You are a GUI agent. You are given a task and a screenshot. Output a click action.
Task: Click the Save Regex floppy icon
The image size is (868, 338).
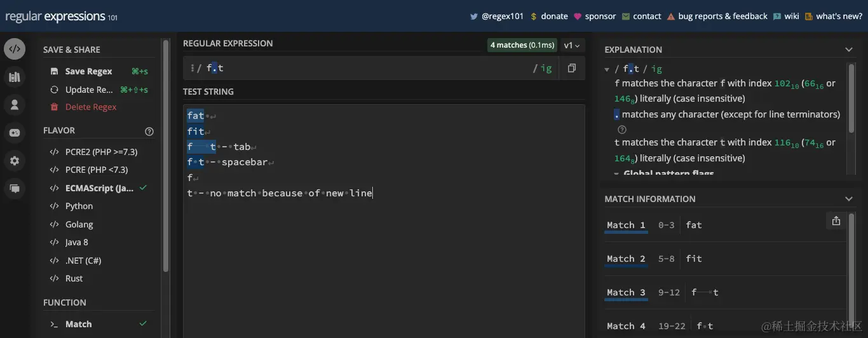(x=54, y=71)
